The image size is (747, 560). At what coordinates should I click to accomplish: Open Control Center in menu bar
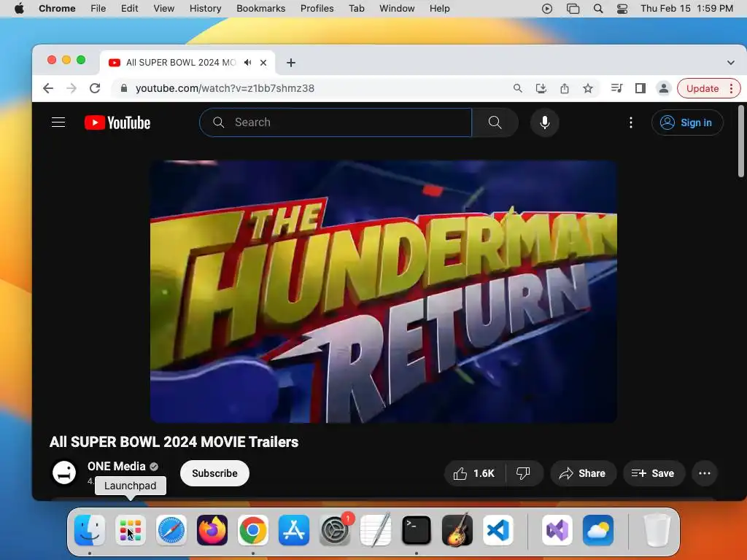[x=622, y=8]
